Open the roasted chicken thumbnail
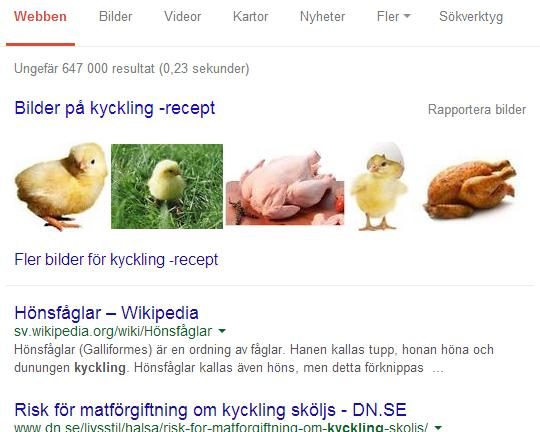This screenshot has width=540, height=432. click(x=470, y=189)
